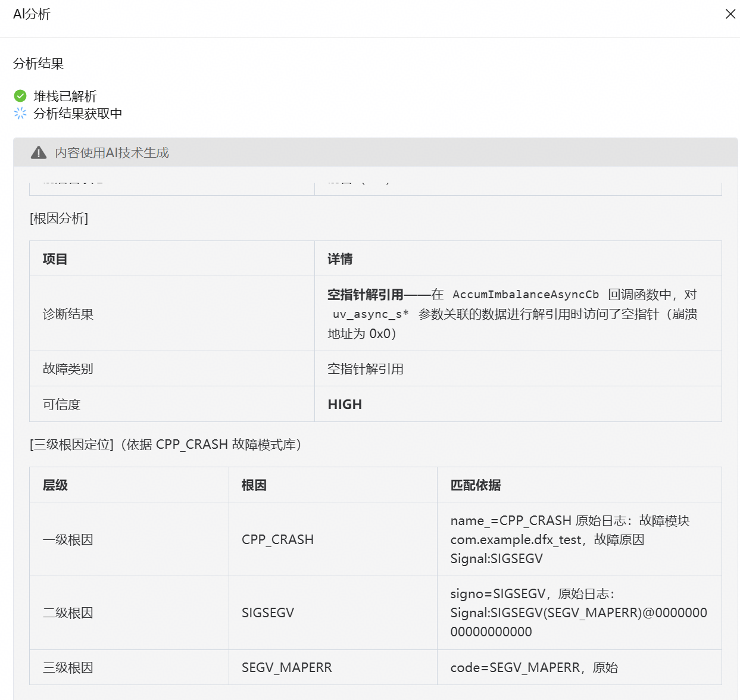The width and height of the screenshot is (740, 700).
Task: Click the AI分析 dialog title
Action: pos(32,14)
